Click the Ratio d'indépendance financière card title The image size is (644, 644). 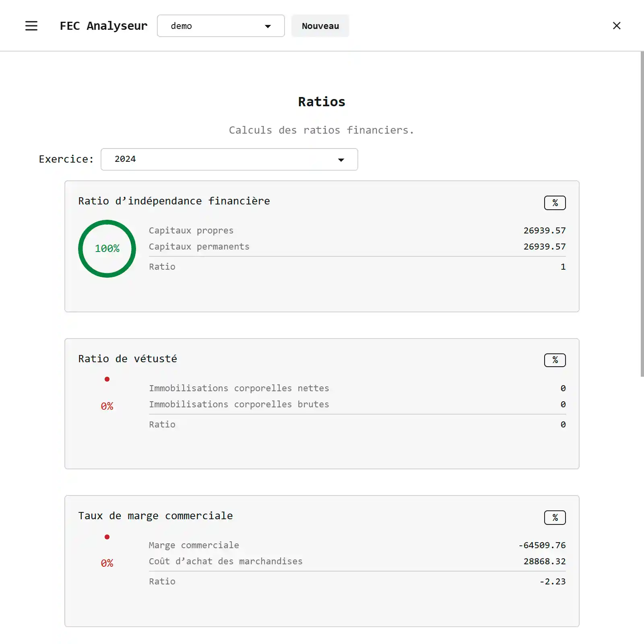174,201
